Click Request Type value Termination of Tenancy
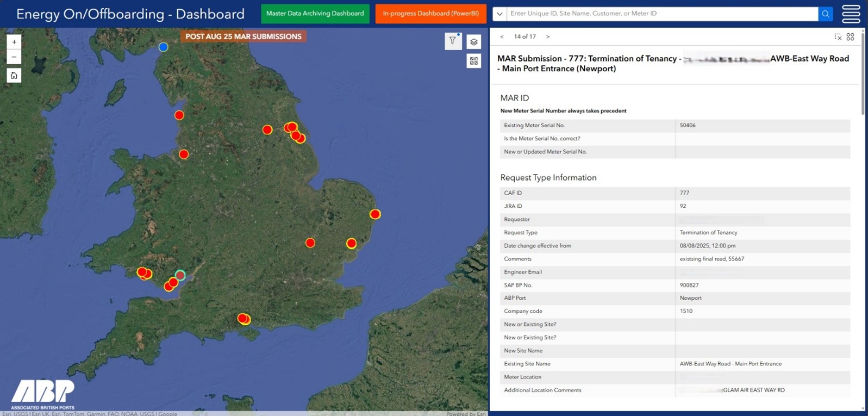The height and width of the screenshot is (416, 868). coord(708,233)
